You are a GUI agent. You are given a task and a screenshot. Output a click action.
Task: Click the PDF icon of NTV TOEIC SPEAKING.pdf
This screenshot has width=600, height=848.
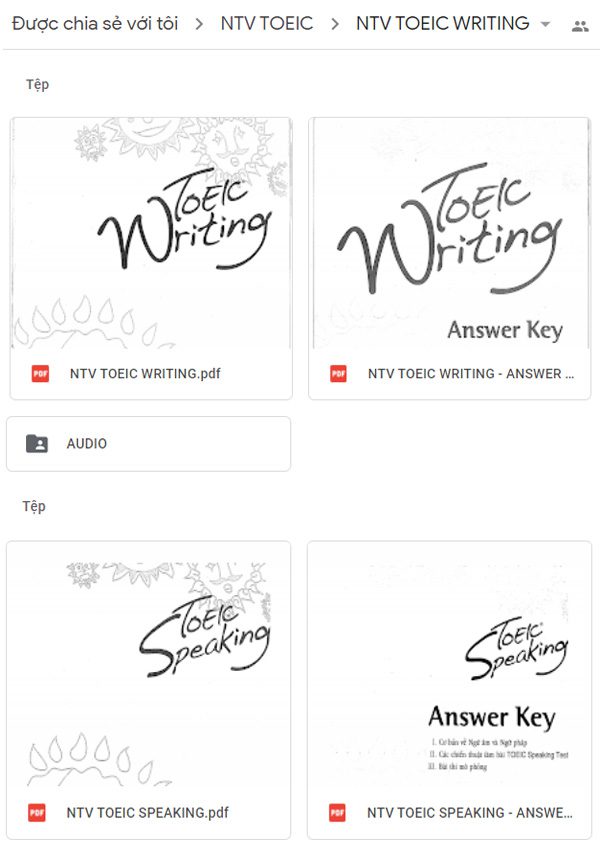36,812
